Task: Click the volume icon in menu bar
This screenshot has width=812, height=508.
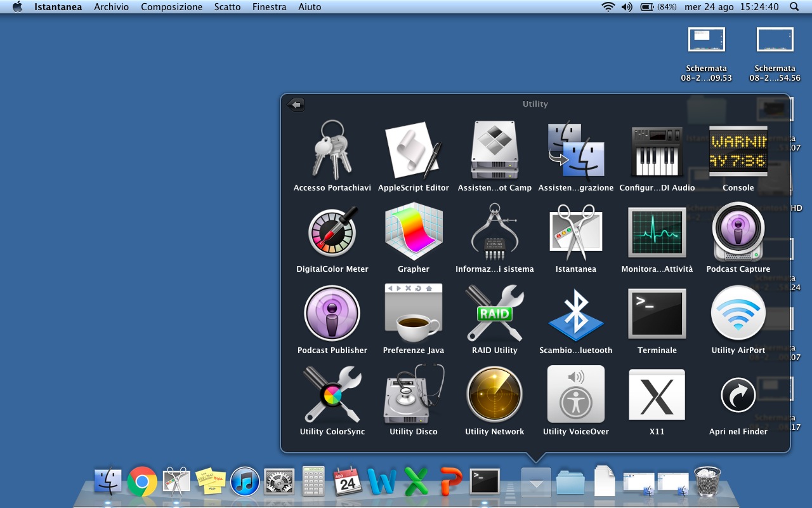Action: tap(627, 7)
